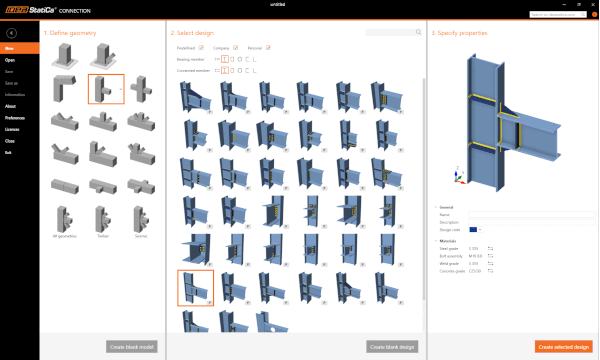Viewport: 600px width, 360px height.
Task: Select the L-shaped frame corner geometry
Action: pyautogui.click(x=64, y=89)
